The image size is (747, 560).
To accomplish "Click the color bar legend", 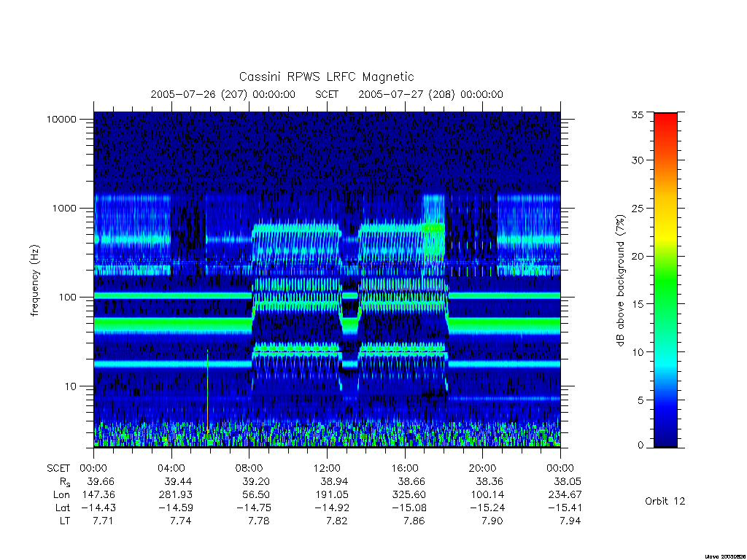I will pyautogui.click(x=665, y=280).
